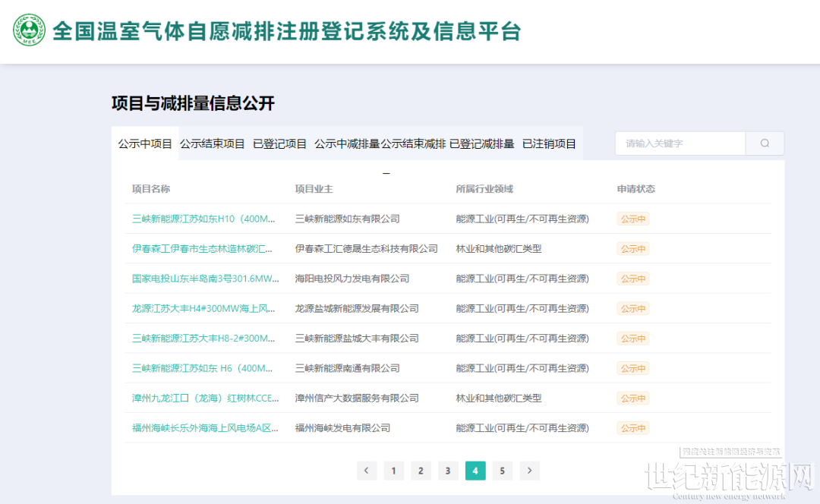820x504 pixels.
Task: Click owner 龙源盐城新能源发展有限公司
Action: (357, 308)
